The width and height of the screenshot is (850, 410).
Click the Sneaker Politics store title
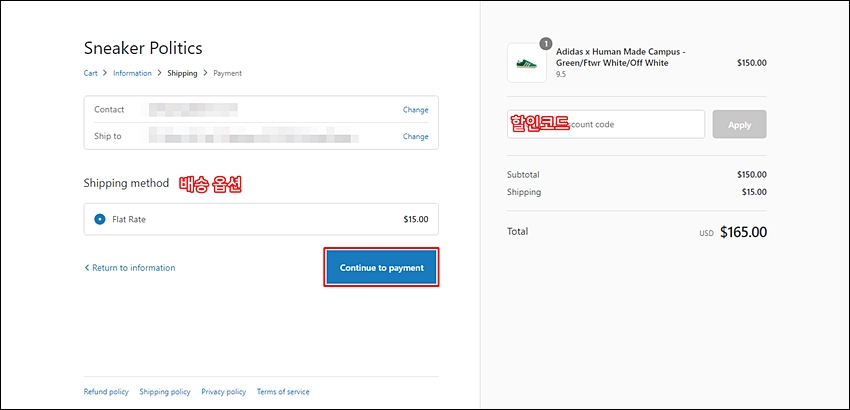point(143,48)
